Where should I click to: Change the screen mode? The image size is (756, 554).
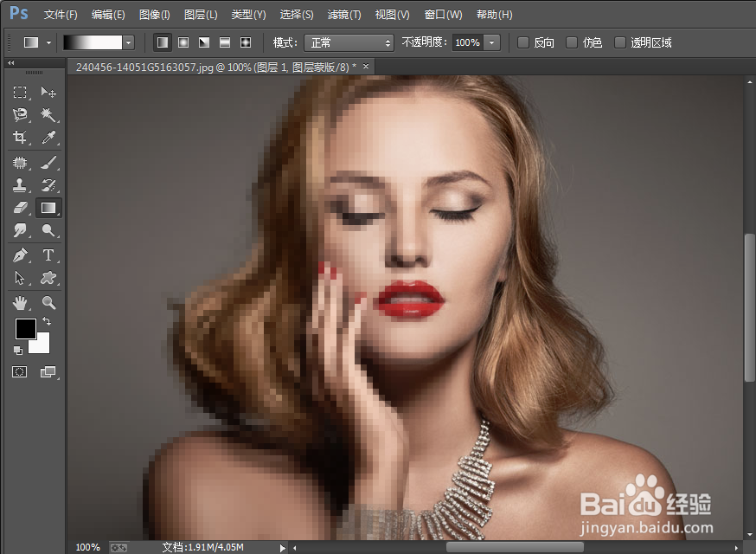tap(48, 371)
